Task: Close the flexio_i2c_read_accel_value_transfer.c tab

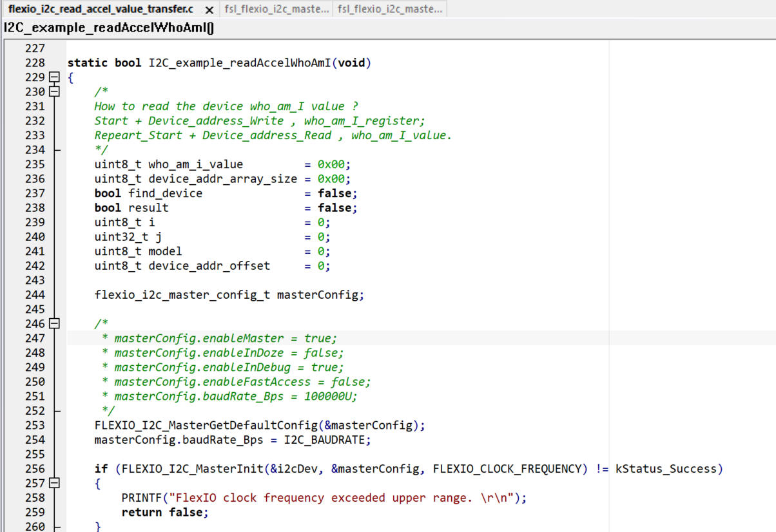Action: tap(209, 10)
